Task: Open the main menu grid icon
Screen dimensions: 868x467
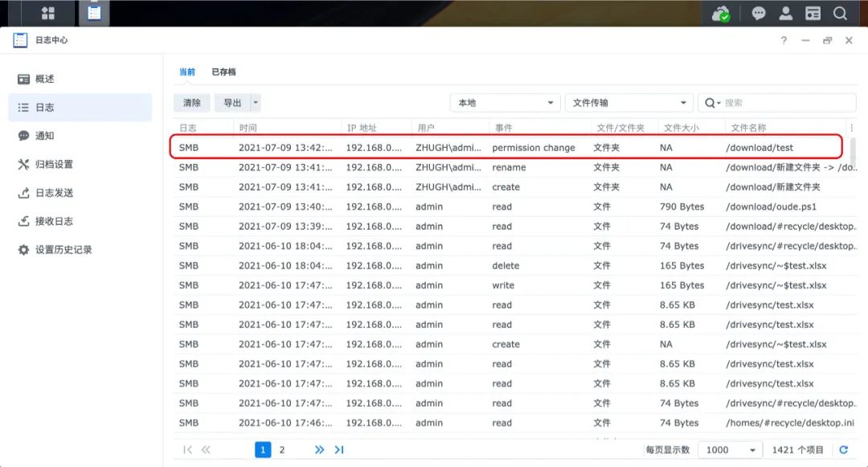Action: [47, 13]
